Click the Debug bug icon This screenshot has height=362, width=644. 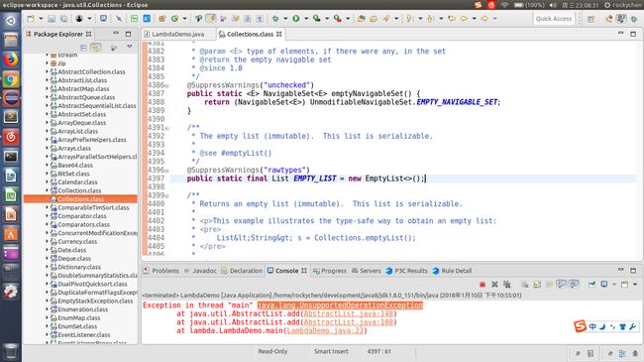(x=275, y=19)
